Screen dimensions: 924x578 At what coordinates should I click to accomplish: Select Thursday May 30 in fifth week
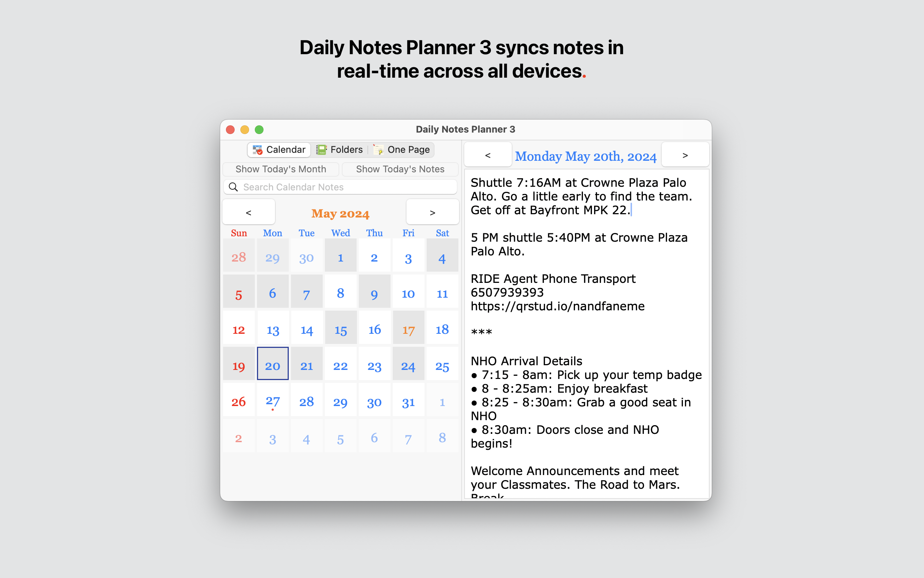(x=374, y=400)
